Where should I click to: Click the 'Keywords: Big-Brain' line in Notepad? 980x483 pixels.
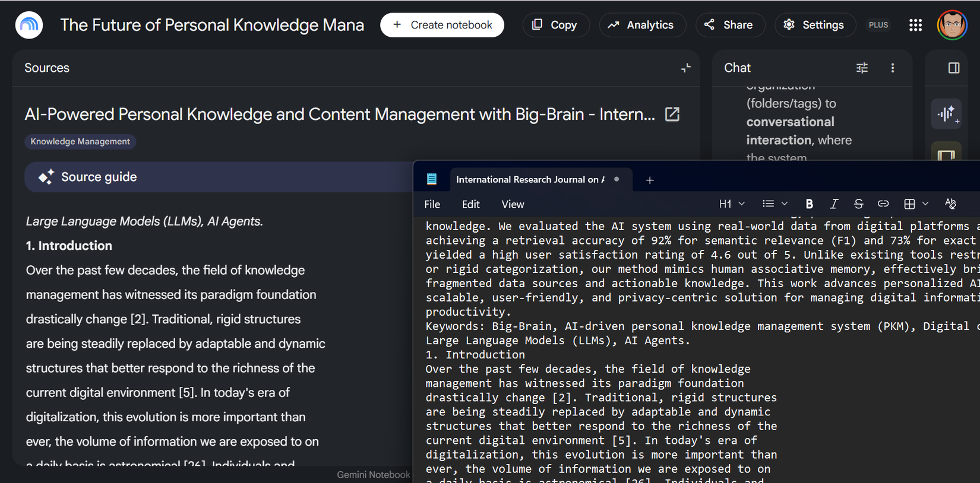[x=703, y=326]
